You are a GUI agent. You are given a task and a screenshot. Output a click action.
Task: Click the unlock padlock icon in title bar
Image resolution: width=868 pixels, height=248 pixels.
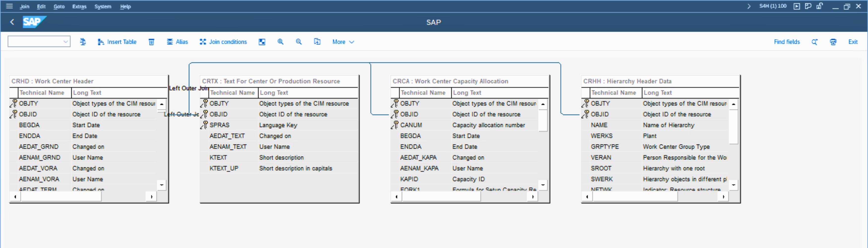[x=819, y=6]
